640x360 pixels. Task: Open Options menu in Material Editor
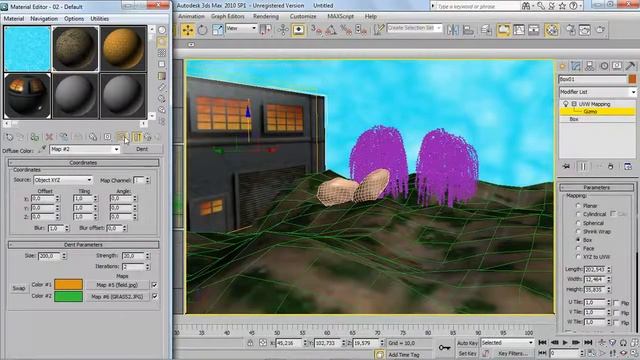click(x=74, y=19)
